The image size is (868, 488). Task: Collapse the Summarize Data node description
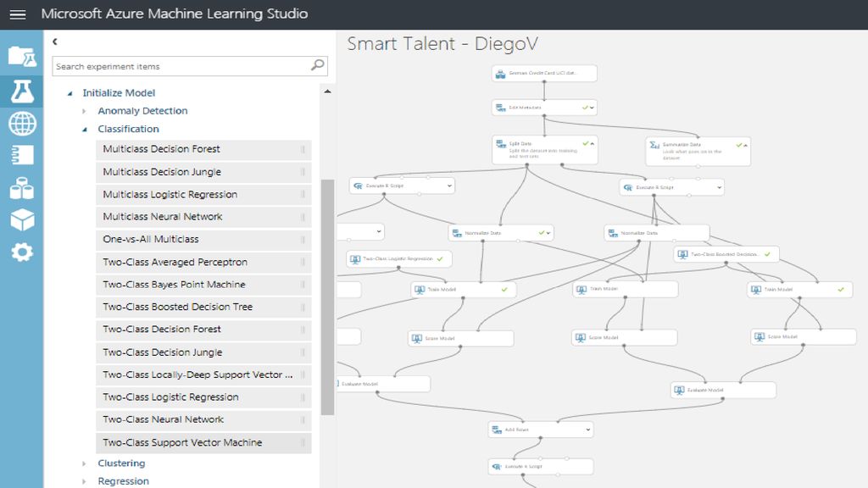[746, 146]
